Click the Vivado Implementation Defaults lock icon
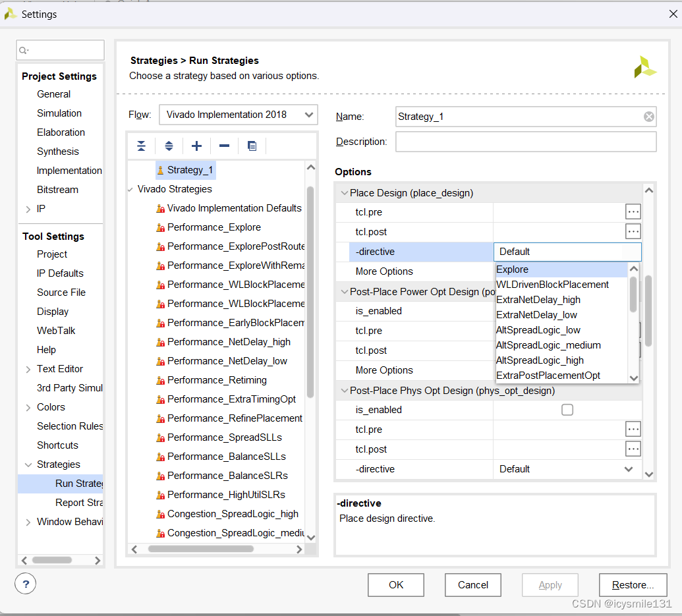Viewport: 682px width, 616px height. click(x=161, y=208)
